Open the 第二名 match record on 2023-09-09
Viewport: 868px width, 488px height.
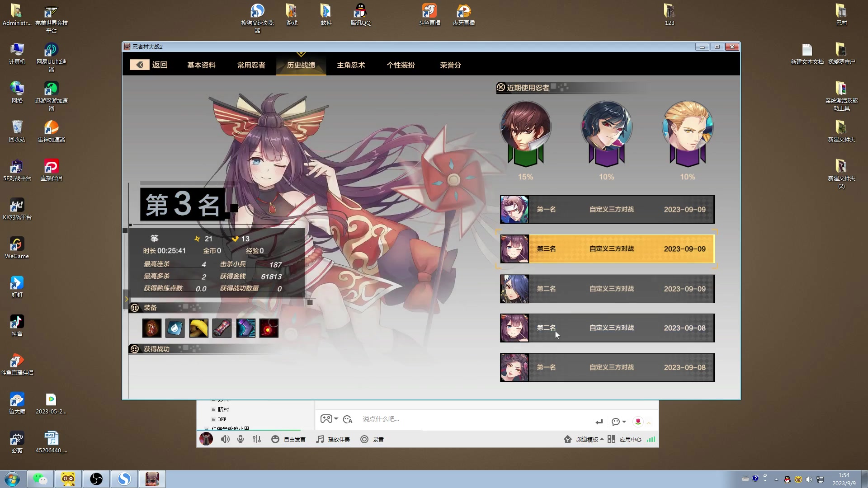[607, 288]
